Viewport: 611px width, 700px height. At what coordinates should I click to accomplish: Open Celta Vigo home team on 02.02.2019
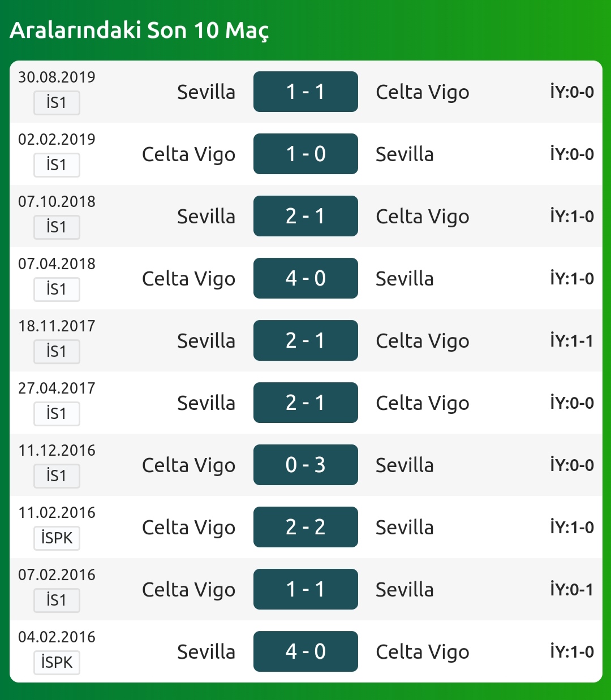click(188, 155)
